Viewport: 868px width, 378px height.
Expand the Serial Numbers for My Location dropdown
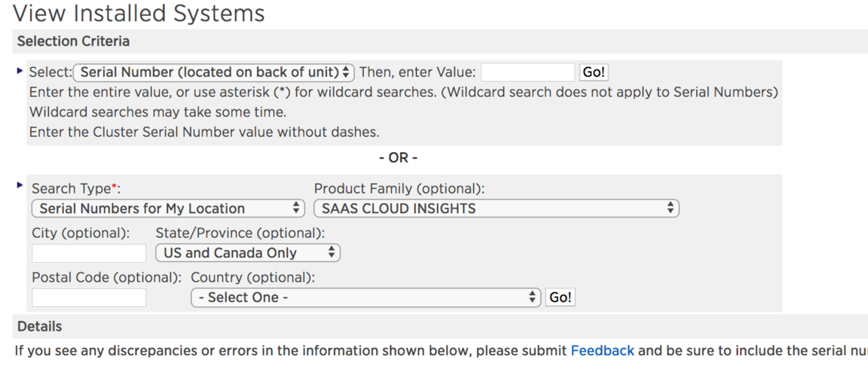click(x=168, y=209)
